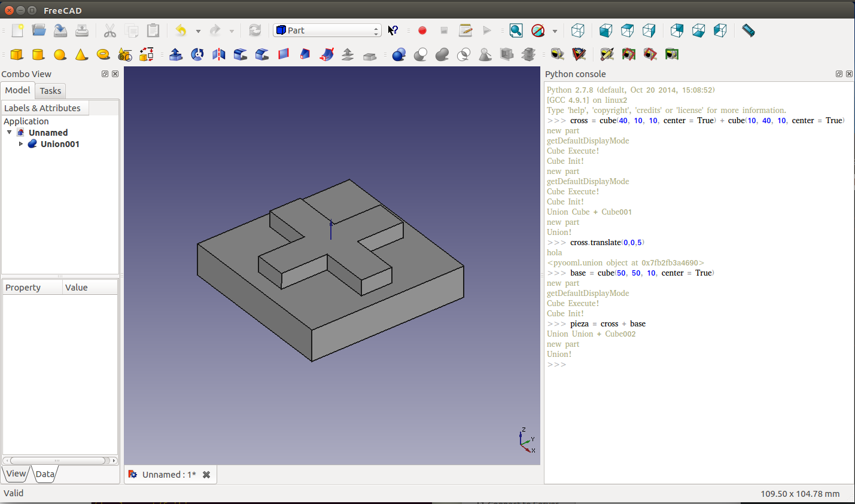
Task: Create a box with the cube primitive icon
Action: pyautogui.click(x=17, y=54)
